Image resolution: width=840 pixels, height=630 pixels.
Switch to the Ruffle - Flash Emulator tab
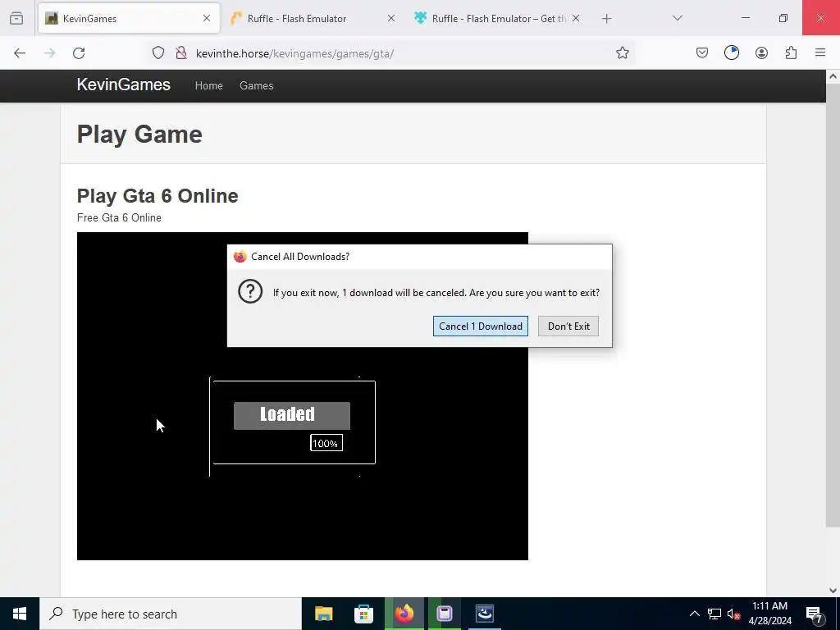pyautogui.click(x=313, y=18)
